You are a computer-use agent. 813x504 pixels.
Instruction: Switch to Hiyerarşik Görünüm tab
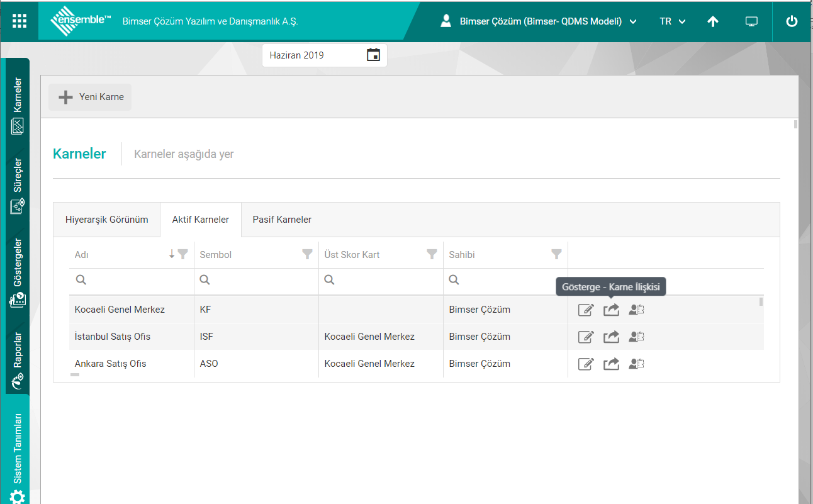pyautogui.click(x=107, y=220)
